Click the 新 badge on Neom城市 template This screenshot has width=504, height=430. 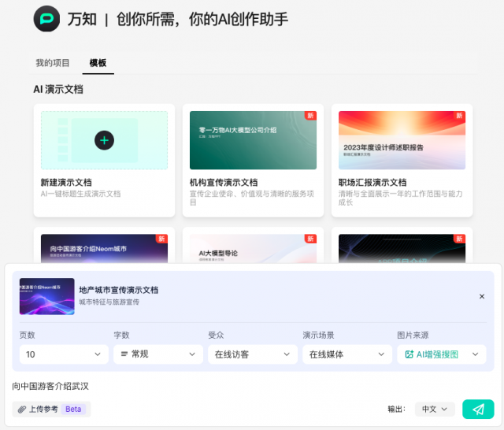[x=161, y=239]
